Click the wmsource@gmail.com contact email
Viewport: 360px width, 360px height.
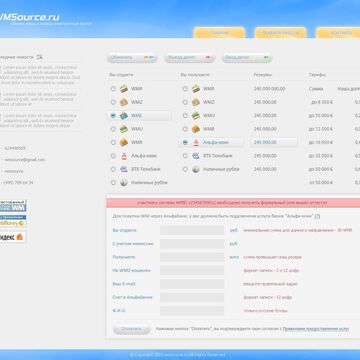25,160
